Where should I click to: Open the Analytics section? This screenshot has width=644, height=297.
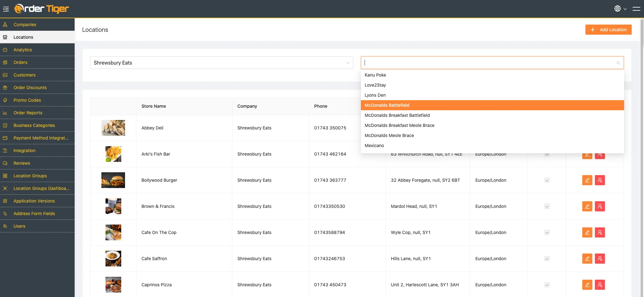click(x=22, y=50)
